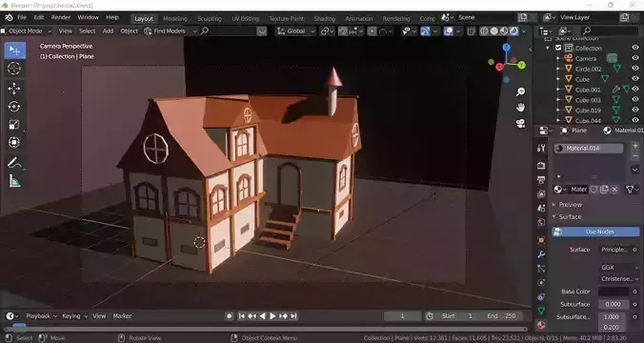Open the GGX distribution dropdown
The image size is (644, 343).
pos(619,268)
